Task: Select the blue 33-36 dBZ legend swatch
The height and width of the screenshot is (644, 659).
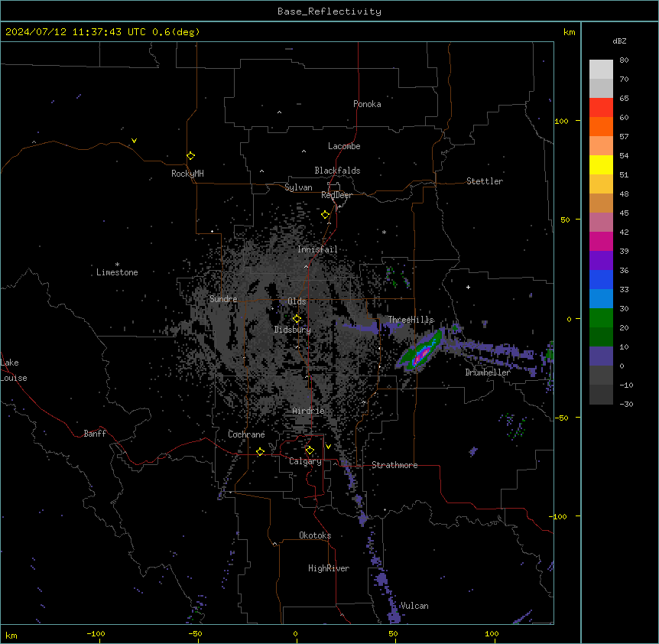Action: point(601,279)
